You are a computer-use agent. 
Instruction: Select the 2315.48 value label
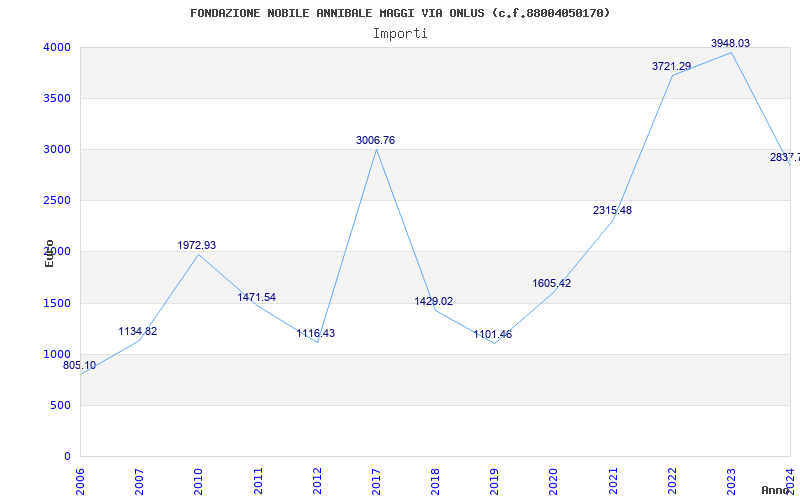pyautogui.click(x=612, y=211)
